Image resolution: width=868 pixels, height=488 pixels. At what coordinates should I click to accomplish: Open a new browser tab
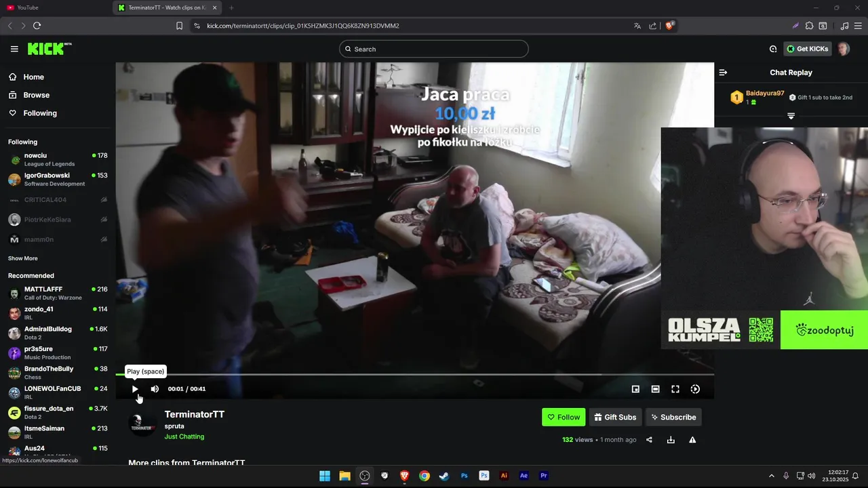point(231,7)
